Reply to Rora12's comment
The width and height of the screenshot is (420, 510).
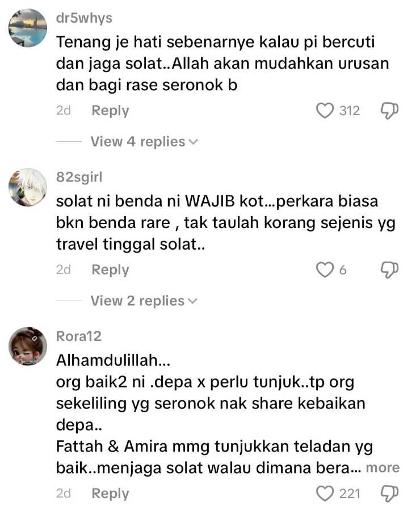(110, 494)
